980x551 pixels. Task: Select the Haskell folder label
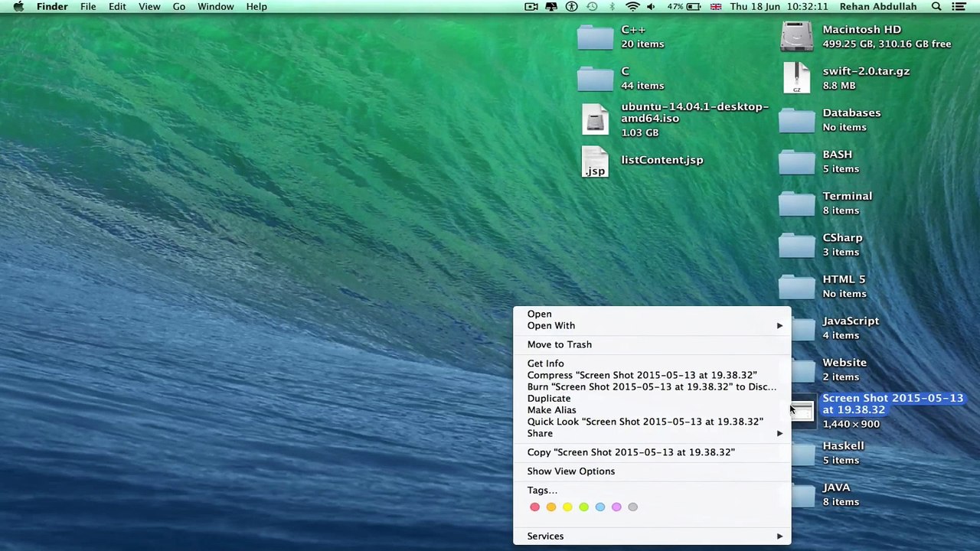click(x=843, y=446)
